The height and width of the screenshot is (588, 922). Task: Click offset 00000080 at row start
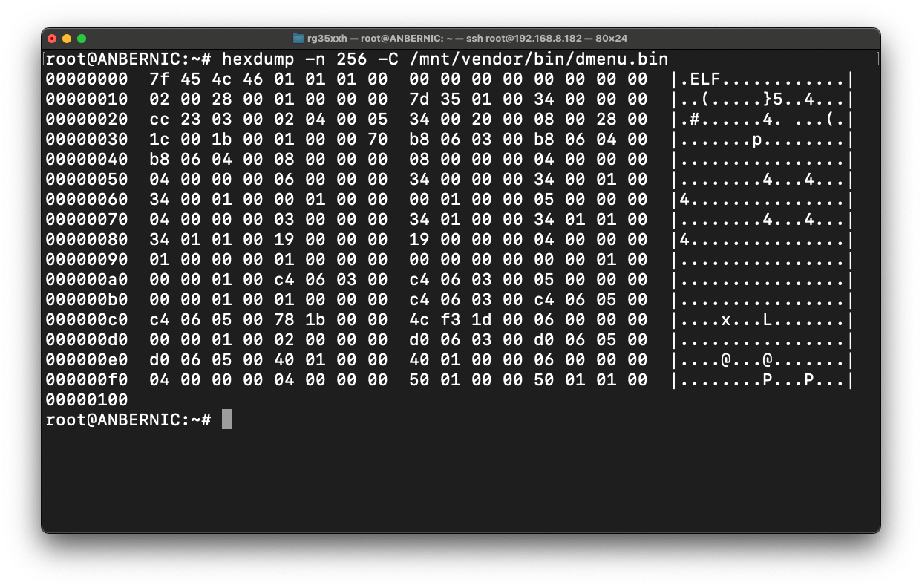pyautogui.click(x=87, y=239)
